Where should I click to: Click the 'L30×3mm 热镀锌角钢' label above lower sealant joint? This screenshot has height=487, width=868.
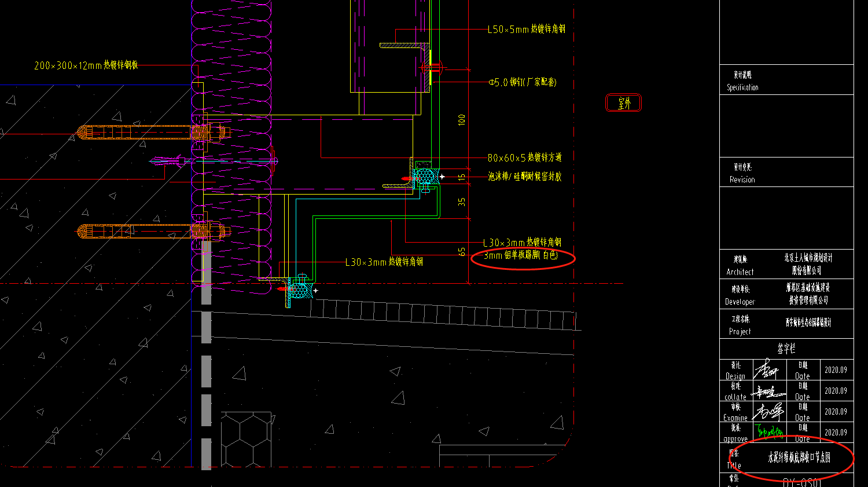(384, 262)
